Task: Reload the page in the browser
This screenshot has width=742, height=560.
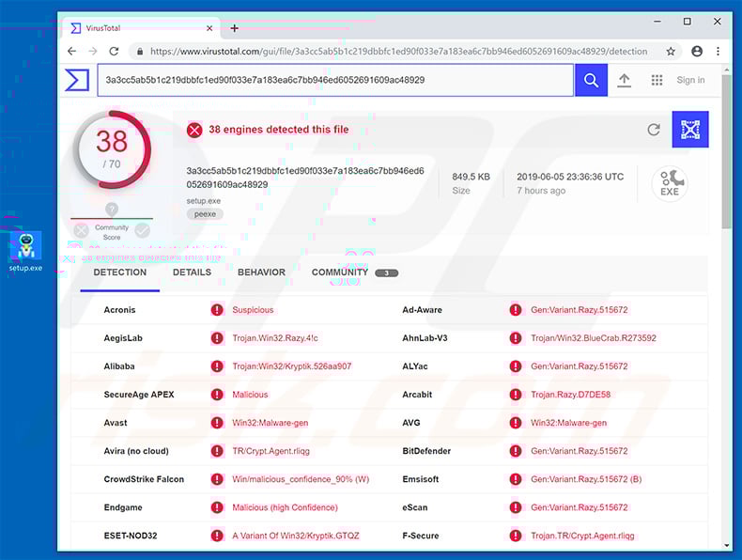Action: point(114,51)
